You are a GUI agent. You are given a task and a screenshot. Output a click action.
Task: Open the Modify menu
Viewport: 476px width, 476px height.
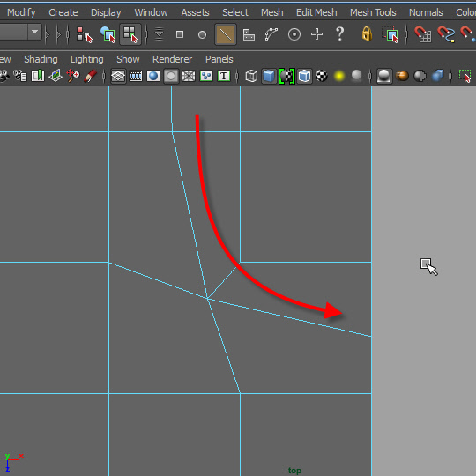[21, 12]
